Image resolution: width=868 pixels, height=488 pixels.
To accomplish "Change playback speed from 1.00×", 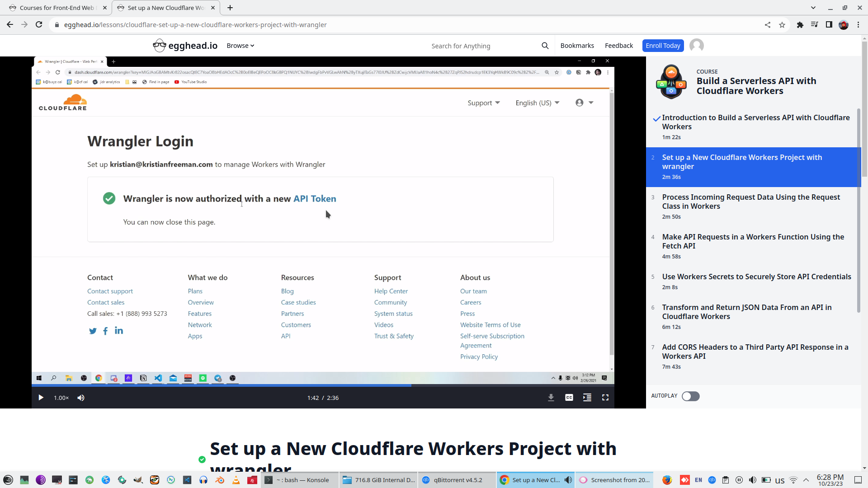I will point(61,398).
